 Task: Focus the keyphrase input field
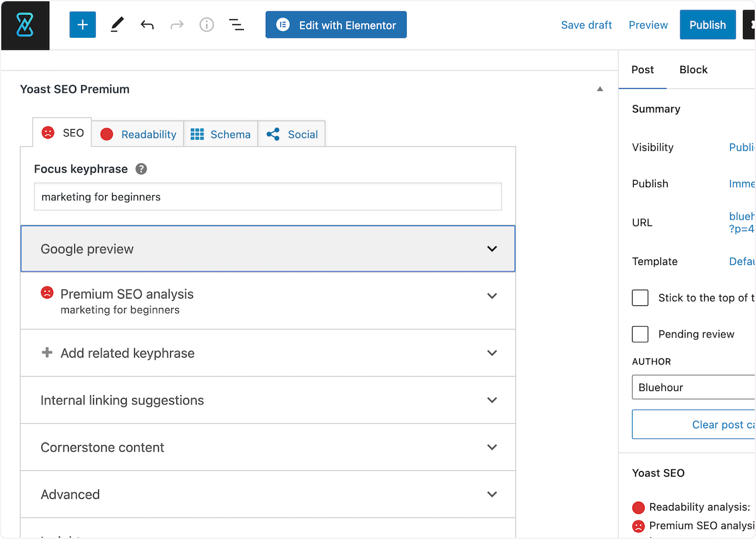268,197
